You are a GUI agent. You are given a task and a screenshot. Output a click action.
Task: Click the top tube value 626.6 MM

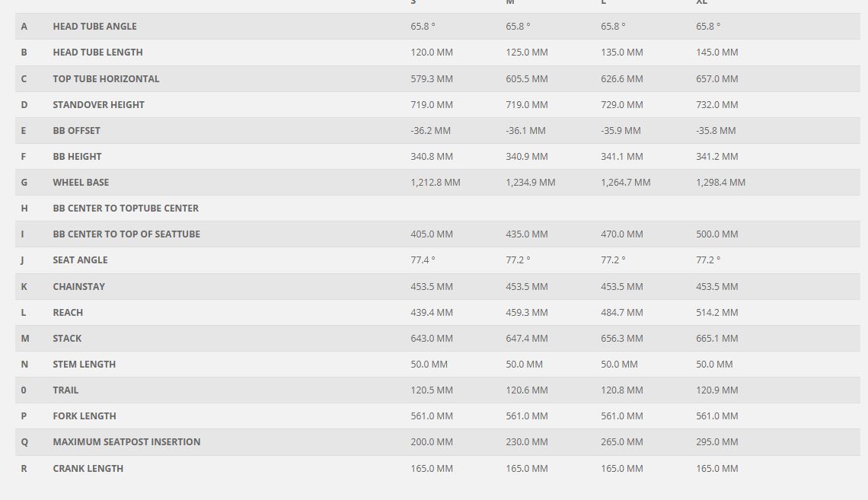621,78
